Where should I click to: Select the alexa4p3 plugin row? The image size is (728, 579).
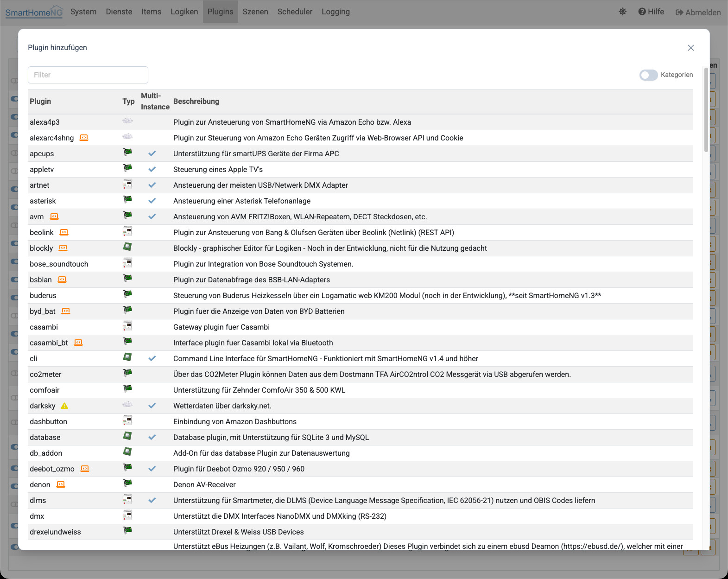[x=361, y=122]
